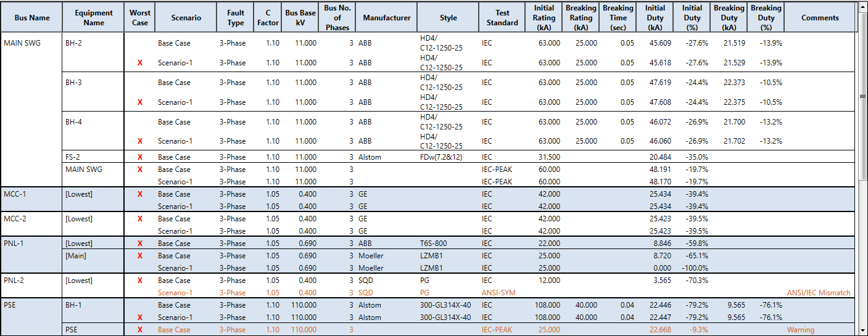This screenshot has width=868, height=336.
Task: Select the PNL-1 bus name cell
Action: point(32,255)
